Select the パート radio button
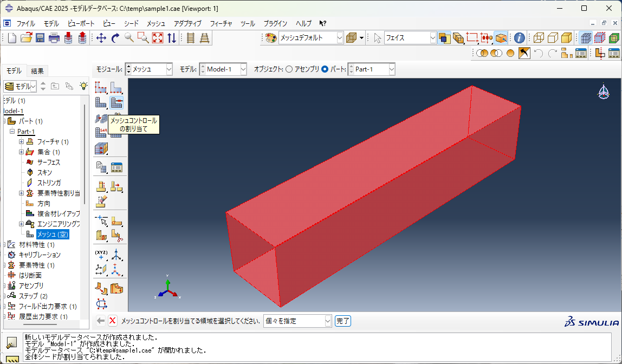 [x=325, y=69]
